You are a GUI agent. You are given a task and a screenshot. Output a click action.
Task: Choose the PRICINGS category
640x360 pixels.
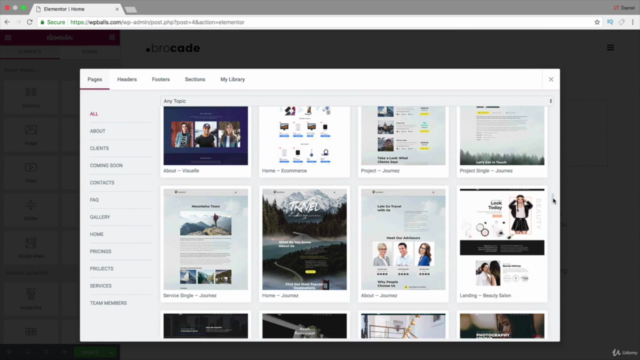point(100,251)
